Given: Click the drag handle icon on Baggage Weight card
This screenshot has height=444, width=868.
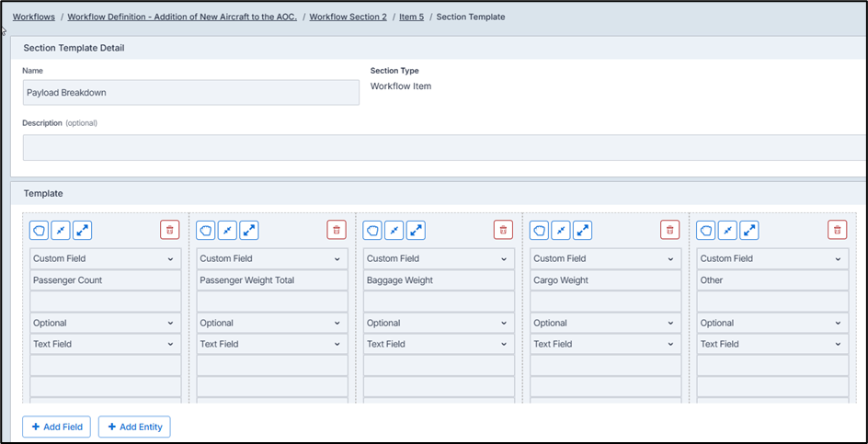Looking at the screenshot, I should tap(373, 231).
